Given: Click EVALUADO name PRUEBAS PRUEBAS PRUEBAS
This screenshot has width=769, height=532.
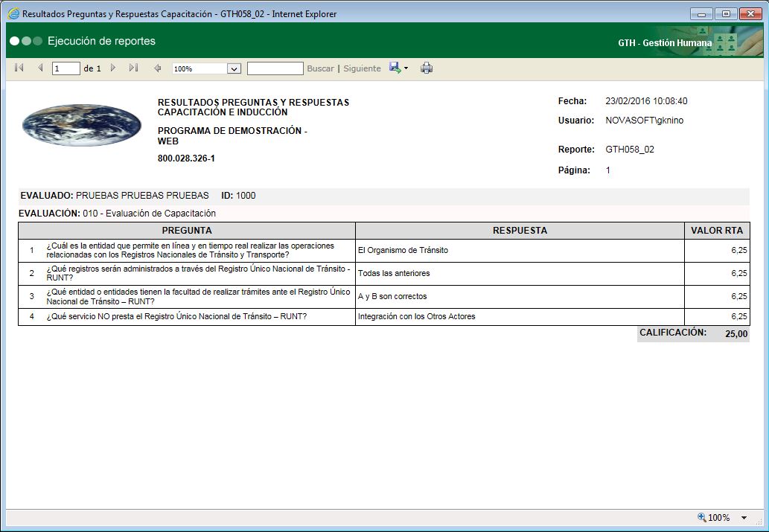Looking at the screenshot, I should [x=142, y=196].
